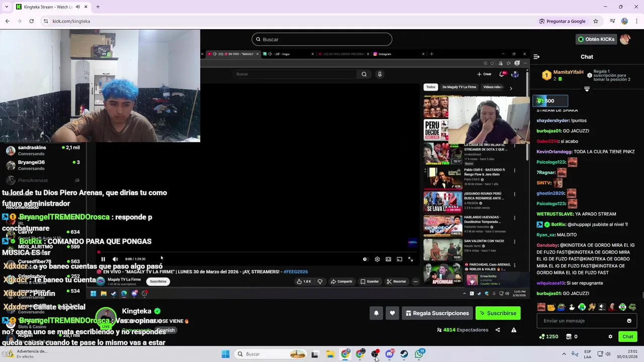Click YouTube voice search microphone
Image resolution: width=644 pixels, height=362 pixels.
pos(380,74)
